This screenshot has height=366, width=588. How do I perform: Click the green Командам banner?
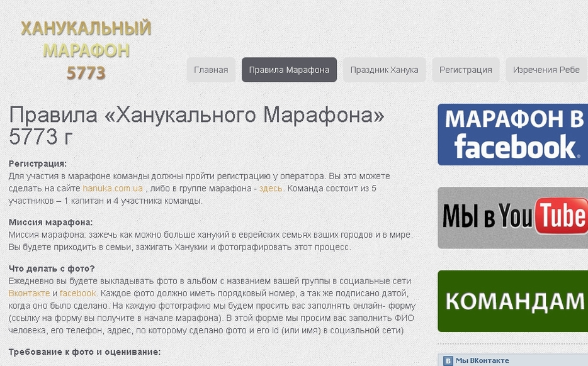pyautogui.click(x=512, y=301)
